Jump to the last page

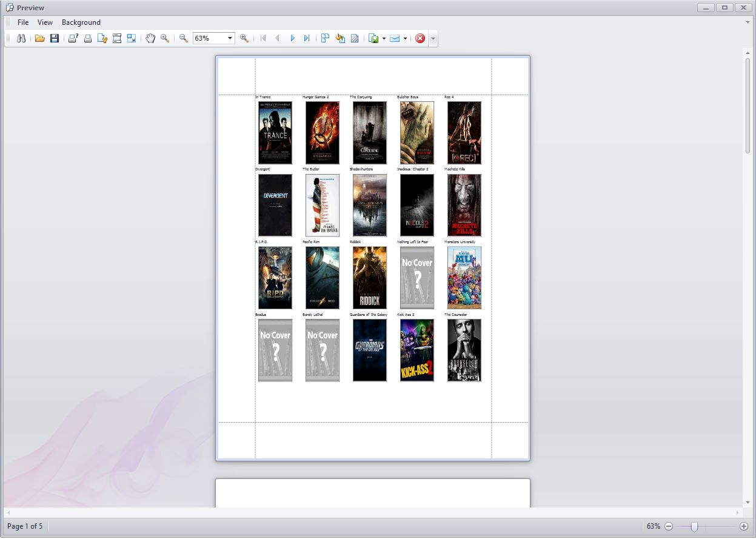pyautogui.click(x=307, y=38)
